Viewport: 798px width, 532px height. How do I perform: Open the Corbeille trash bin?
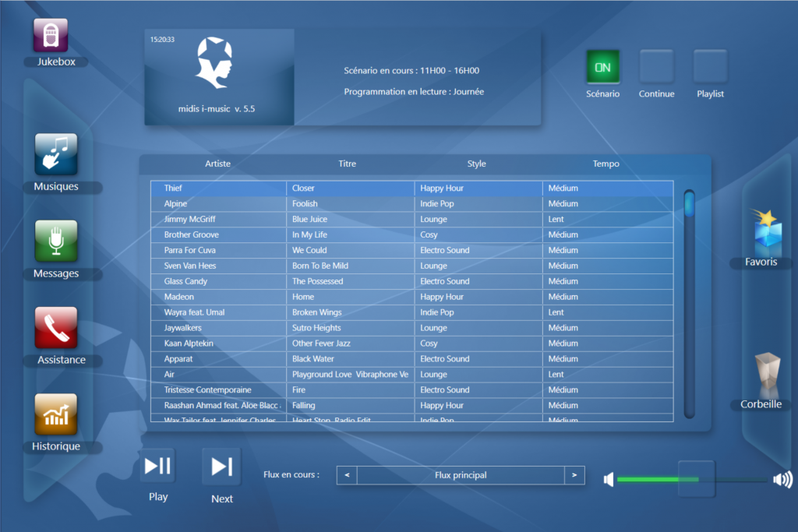[768, 373]
